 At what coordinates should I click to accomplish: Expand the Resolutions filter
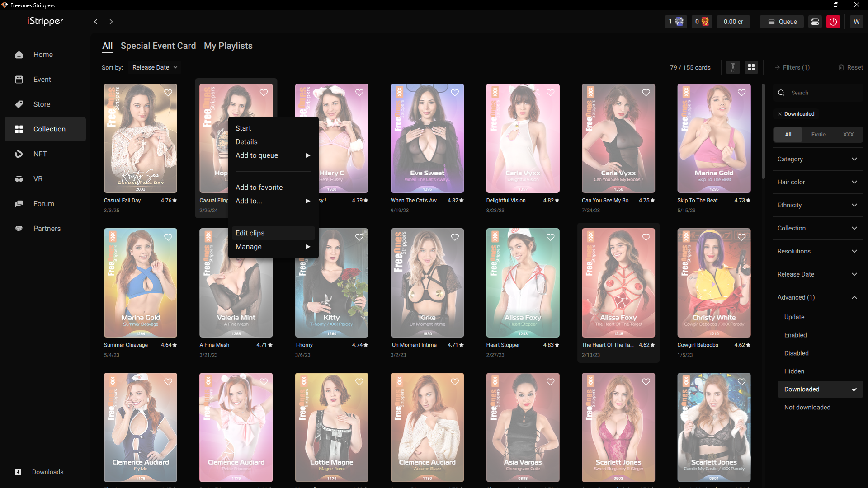click(818, 251)
